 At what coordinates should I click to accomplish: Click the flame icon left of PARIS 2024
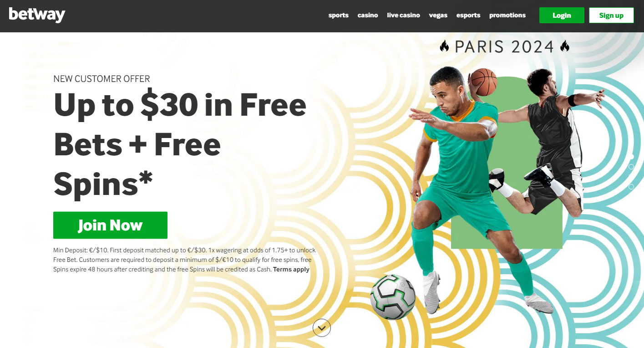click(445, 46)
